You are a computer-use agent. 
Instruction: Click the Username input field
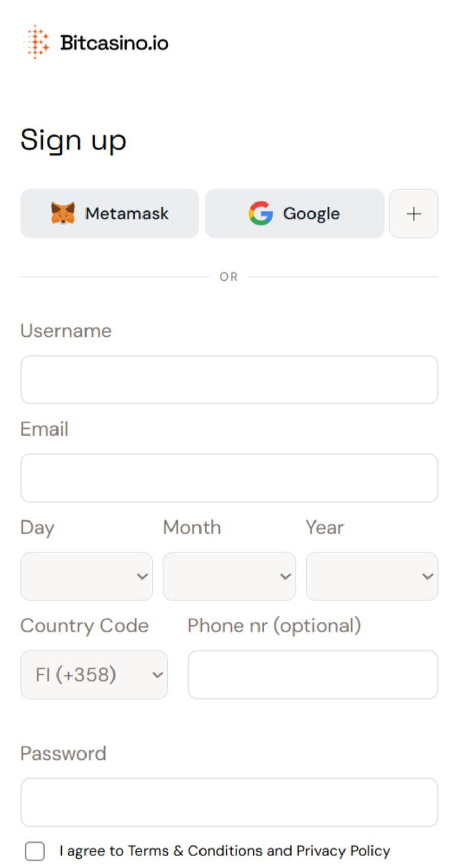tap(229, 380)
